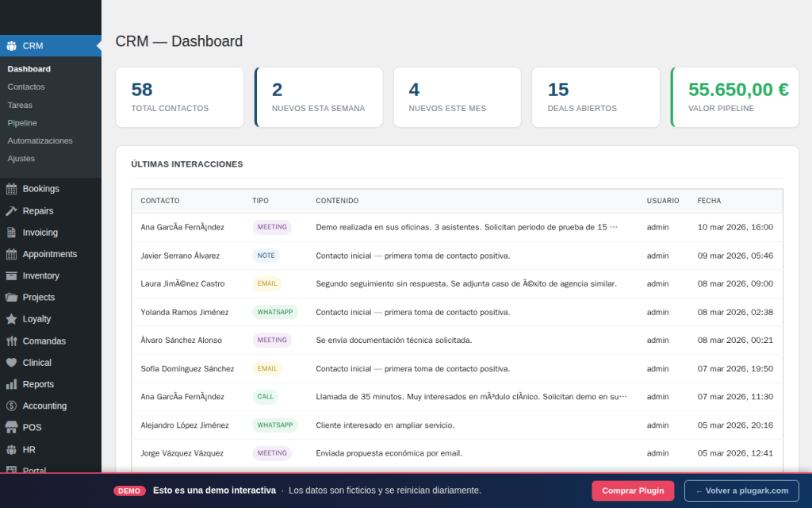Click the Accounting dollar icon

11,406
